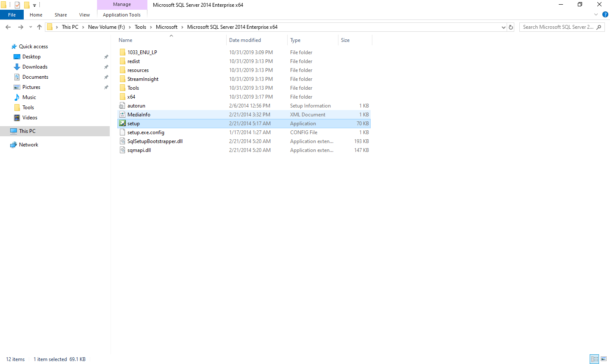Open Desktop in Quick access

point(31,57)
